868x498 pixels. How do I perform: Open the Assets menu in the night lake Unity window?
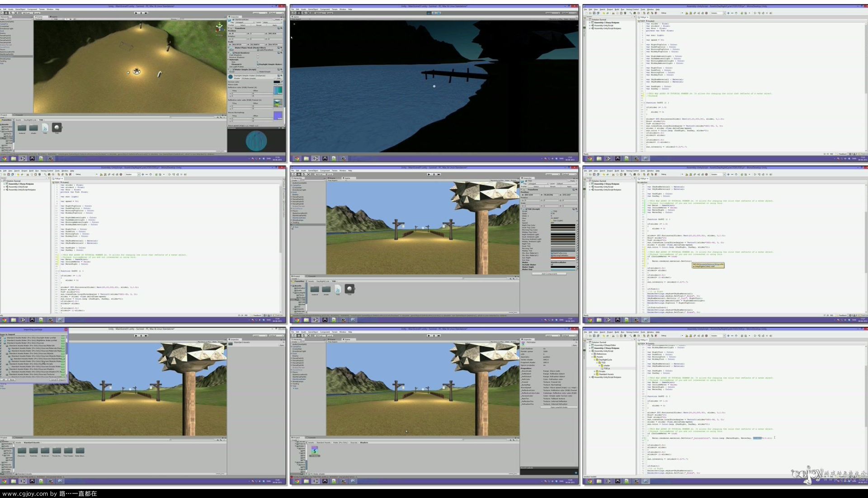click(303, 9)
